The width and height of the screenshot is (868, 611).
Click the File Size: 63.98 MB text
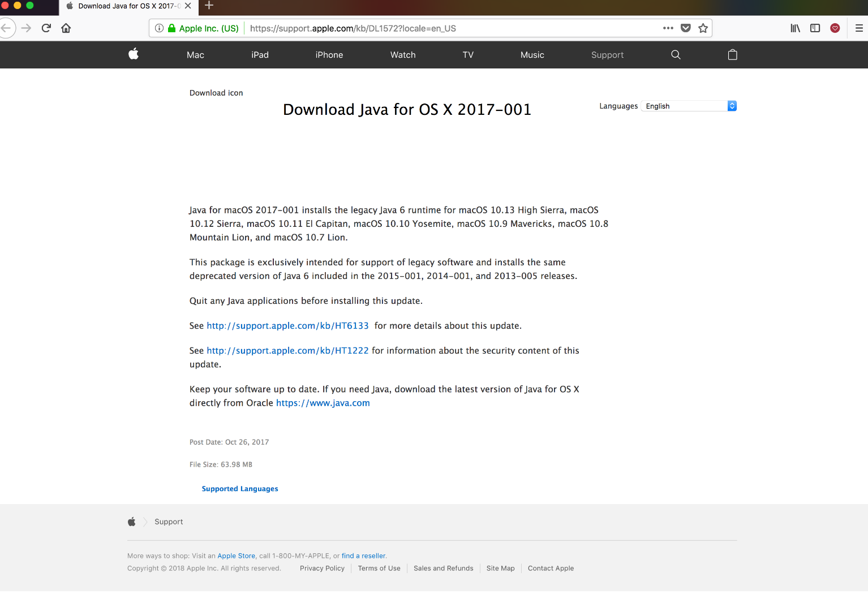click(221, 464)
